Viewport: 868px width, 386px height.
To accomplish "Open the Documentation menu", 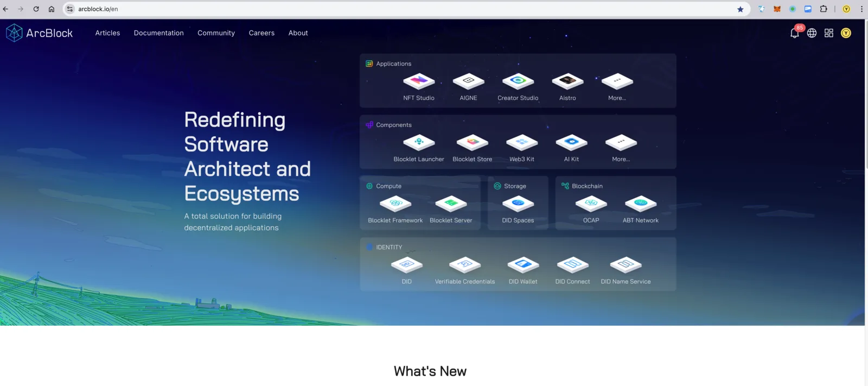I will click(159, 33).
